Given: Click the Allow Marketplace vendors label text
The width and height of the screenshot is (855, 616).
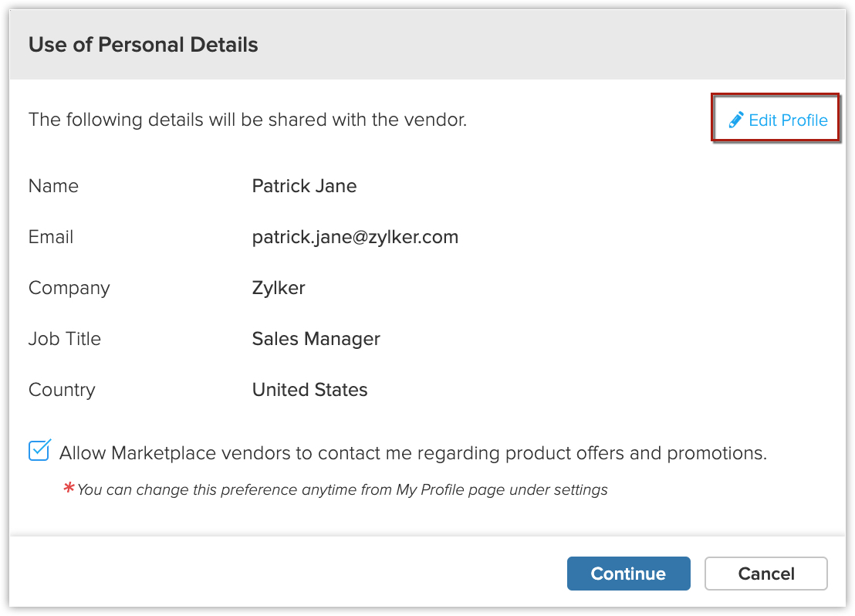Looking at the screenshot, I should [413, 453].
